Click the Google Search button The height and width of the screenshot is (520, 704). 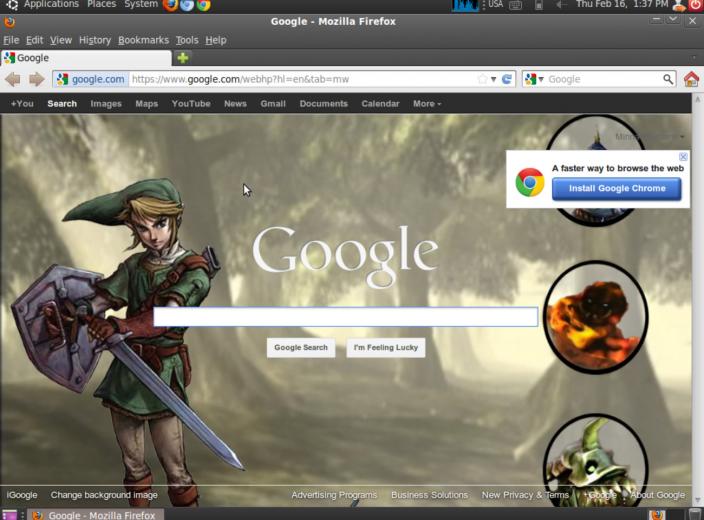pos(301,348)
